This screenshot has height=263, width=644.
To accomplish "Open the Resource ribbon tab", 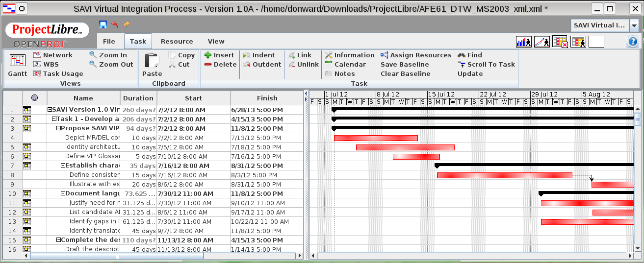I will (177, 42).
